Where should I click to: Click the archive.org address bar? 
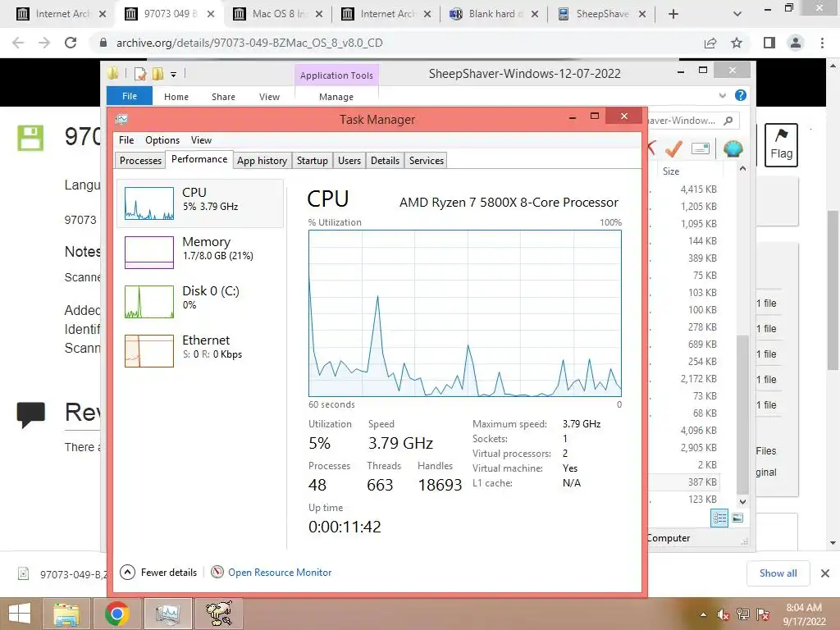coord(396,43)
